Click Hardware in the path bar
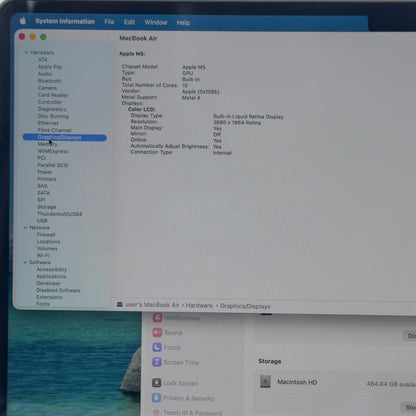416x416 pixels. click(199, 305)
